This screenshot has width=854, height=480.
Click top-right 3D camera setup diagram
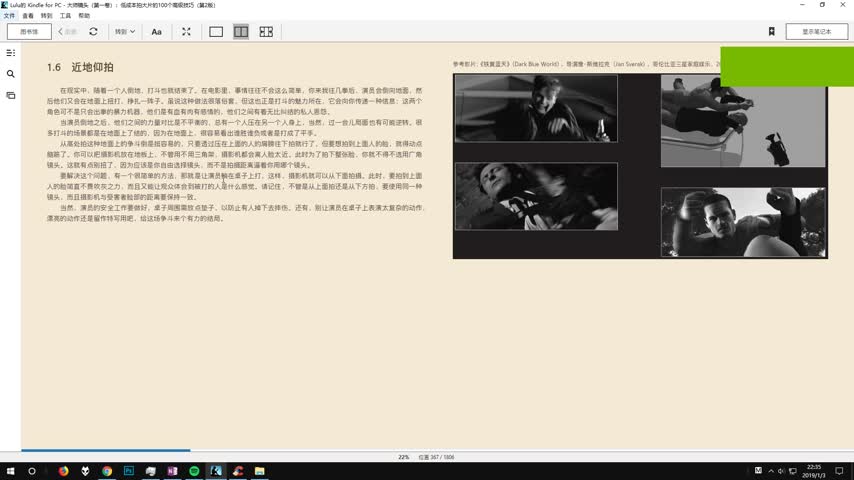743,121
